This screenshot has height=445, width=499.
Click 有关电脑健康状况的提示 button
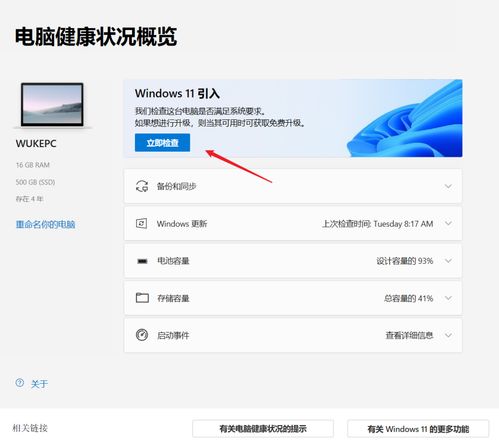[x=263, y=429]
